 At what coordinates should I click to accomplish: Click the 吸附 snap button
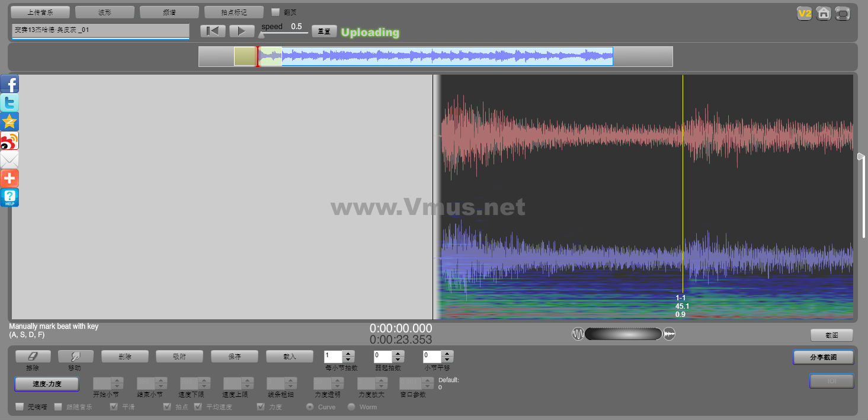click(x=180, y=356)
